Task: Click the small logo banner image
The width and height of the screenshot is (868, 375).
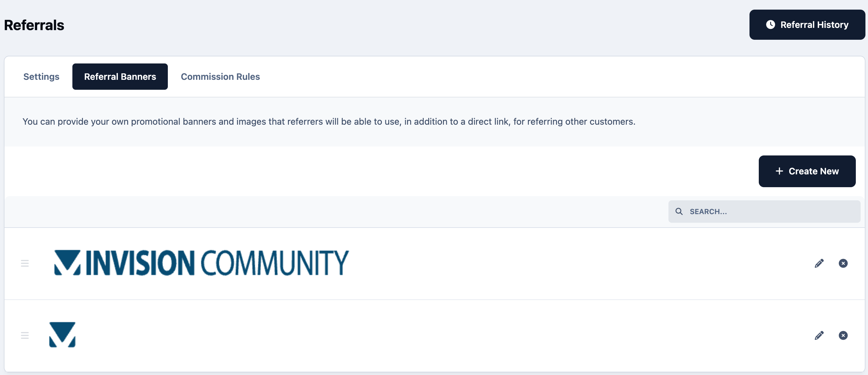Action: [x=62, y=335]
